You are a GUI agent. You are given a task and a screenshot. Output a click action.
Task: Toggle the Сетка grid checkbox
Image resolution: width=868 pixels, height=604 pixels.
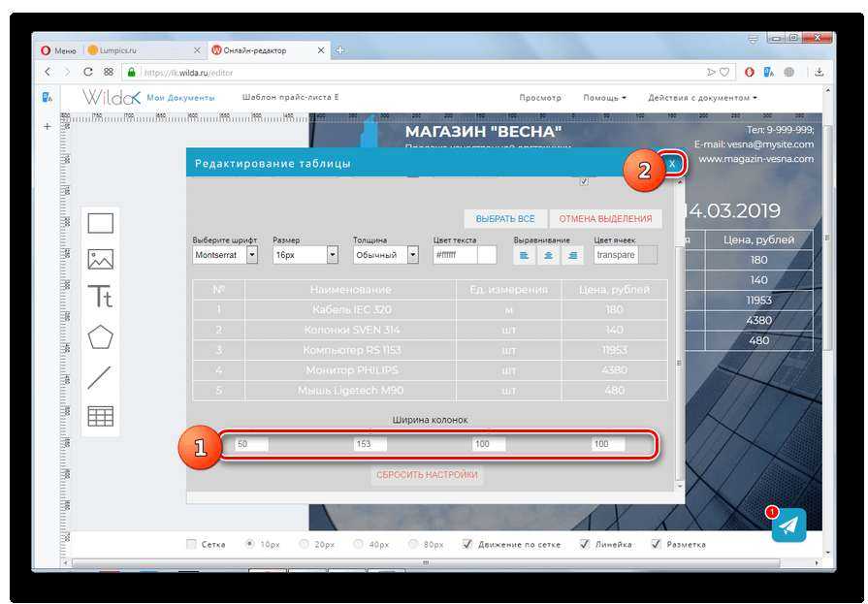point(191,544)
